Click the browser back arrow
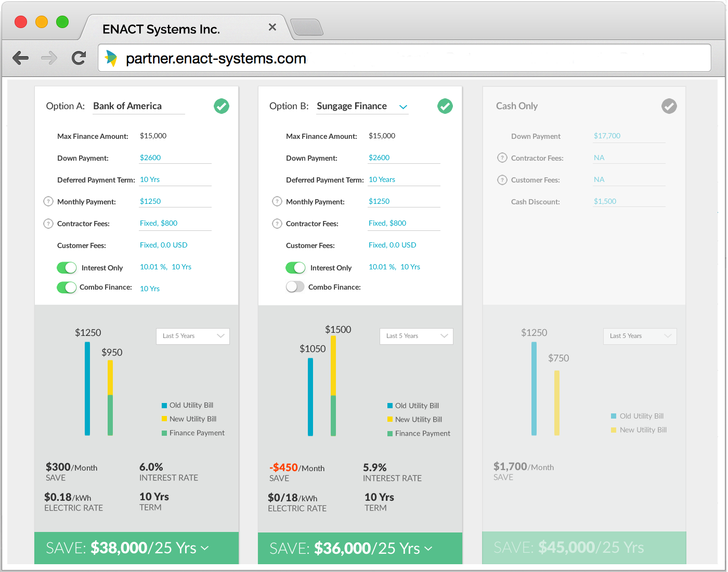Viewport: 728px width, 572px height. coord(20,58)
